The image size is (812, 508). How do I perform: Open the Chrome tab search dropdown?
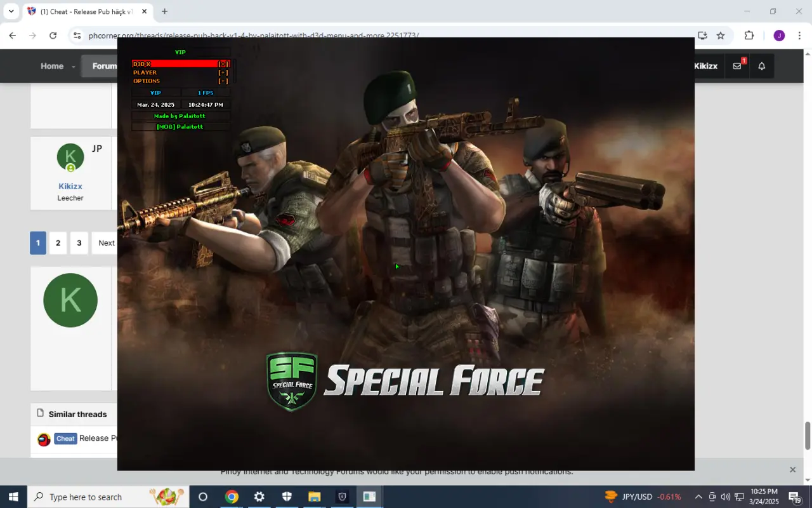coord(11,11)
